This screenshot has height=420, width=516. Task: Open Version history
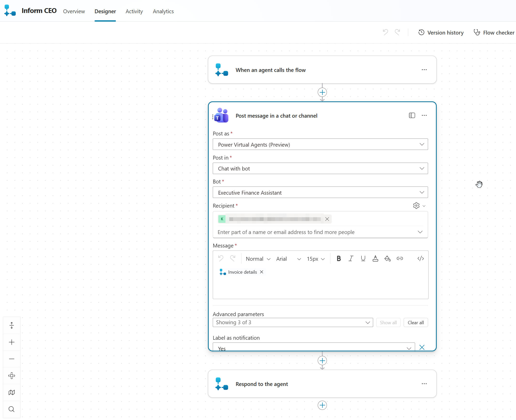pos(441,33)
